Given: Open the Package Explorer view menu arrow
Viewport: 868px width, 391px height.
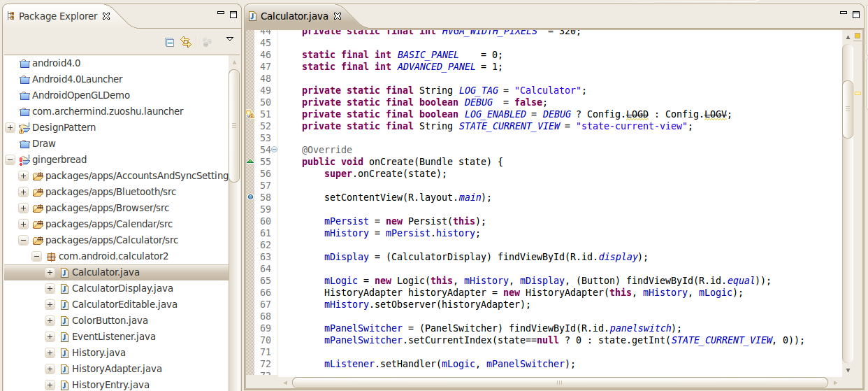Looking at the screenshot, I should click(x=229, y=40).
